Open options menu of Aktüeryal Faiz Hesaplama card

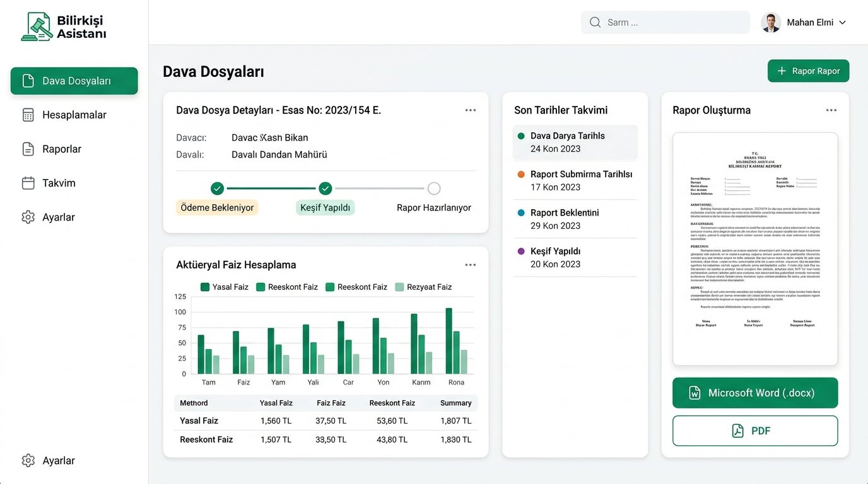471,265
